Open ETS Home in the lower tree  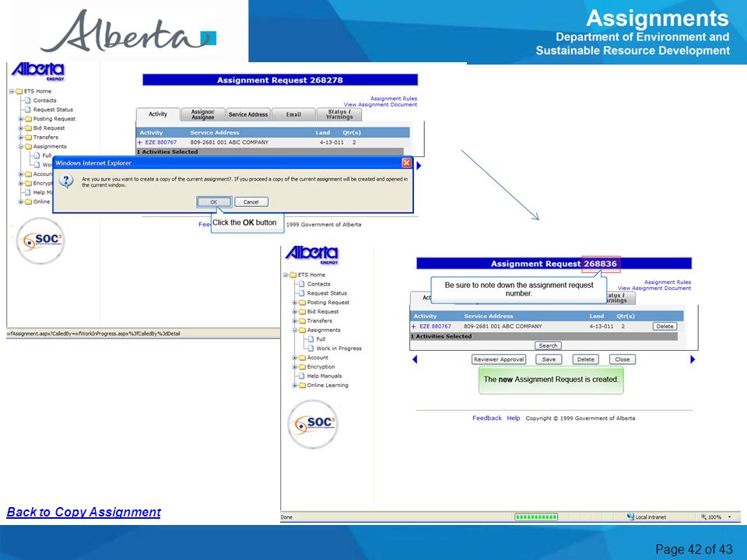(311, 275)
